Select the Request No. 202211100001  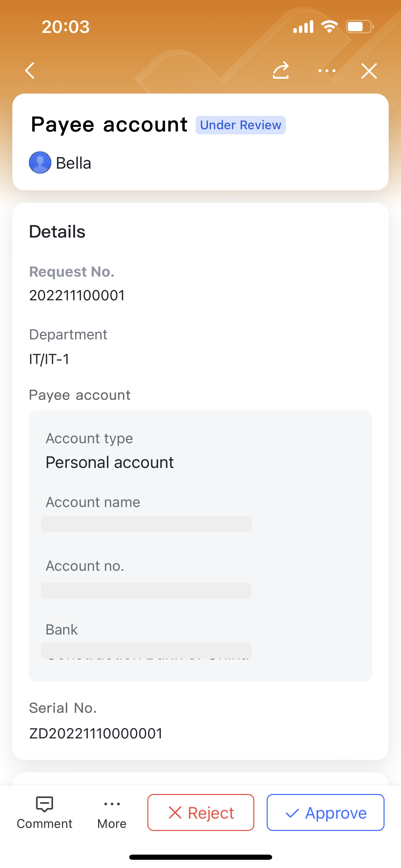tap(77, 295)
